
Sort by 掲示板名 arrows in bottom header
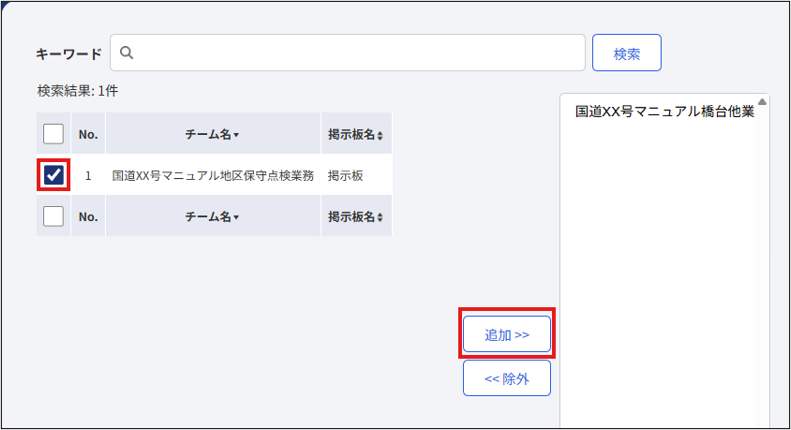click(380, 218)
